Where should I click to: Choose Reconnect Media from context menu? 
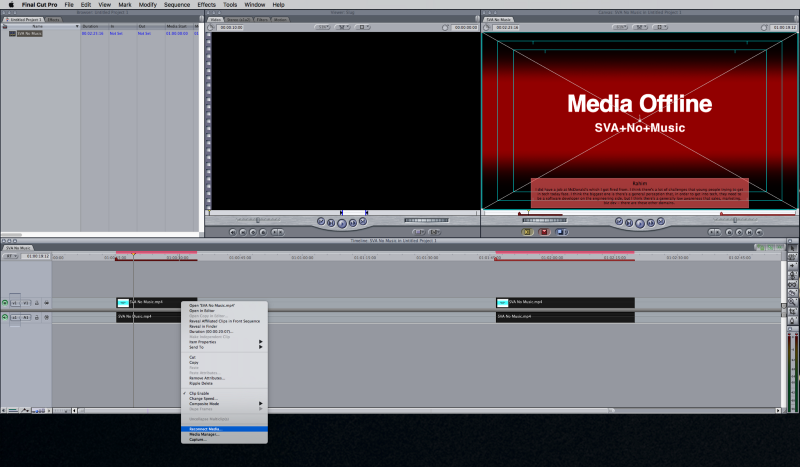(224, 429)
